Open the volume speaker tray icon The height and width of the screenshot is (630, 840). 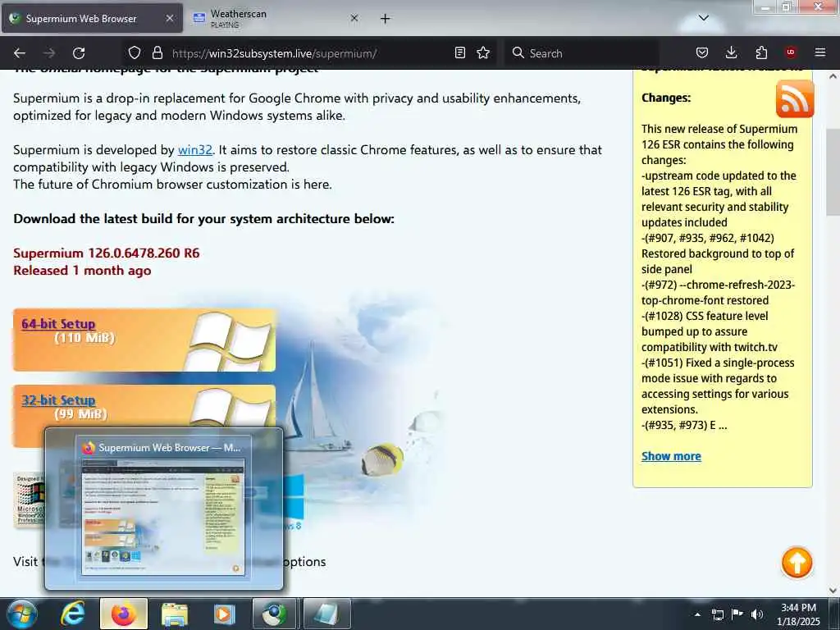(x=757, y=614)
